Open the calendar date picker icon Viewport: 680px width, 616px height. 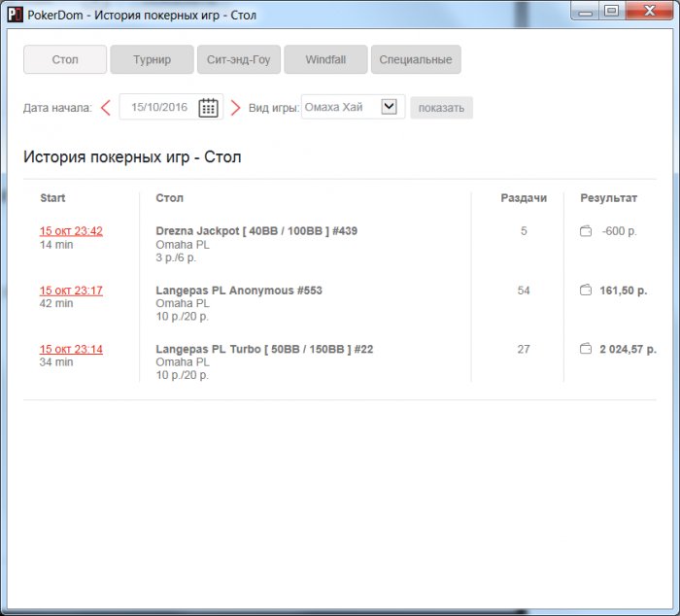coord(208,108)
